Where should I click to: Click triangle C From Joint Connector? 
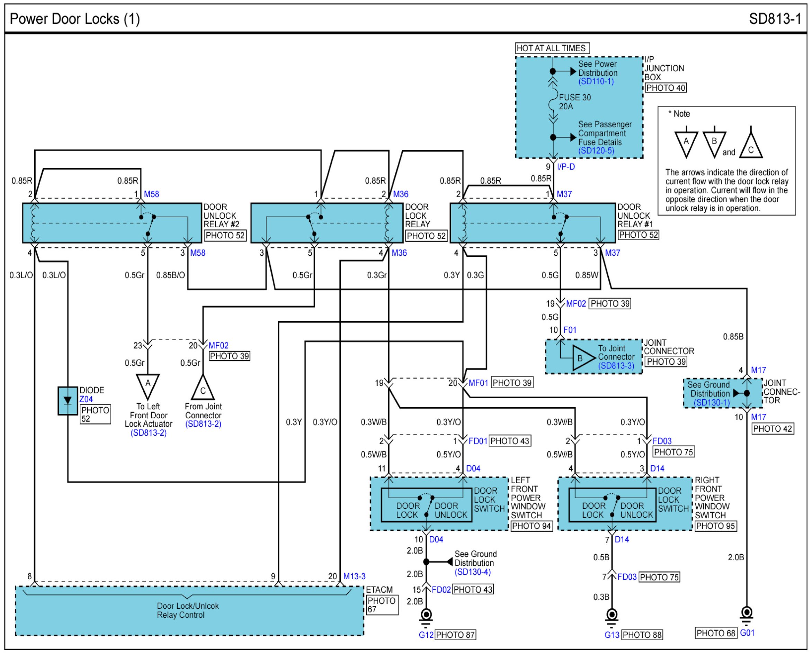203,388
